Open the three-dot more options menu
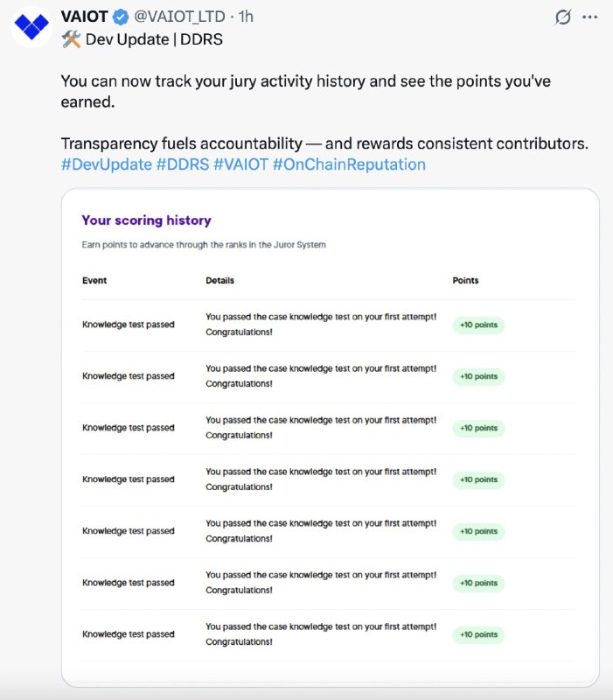The image size is (613, 700). point(589,17)
